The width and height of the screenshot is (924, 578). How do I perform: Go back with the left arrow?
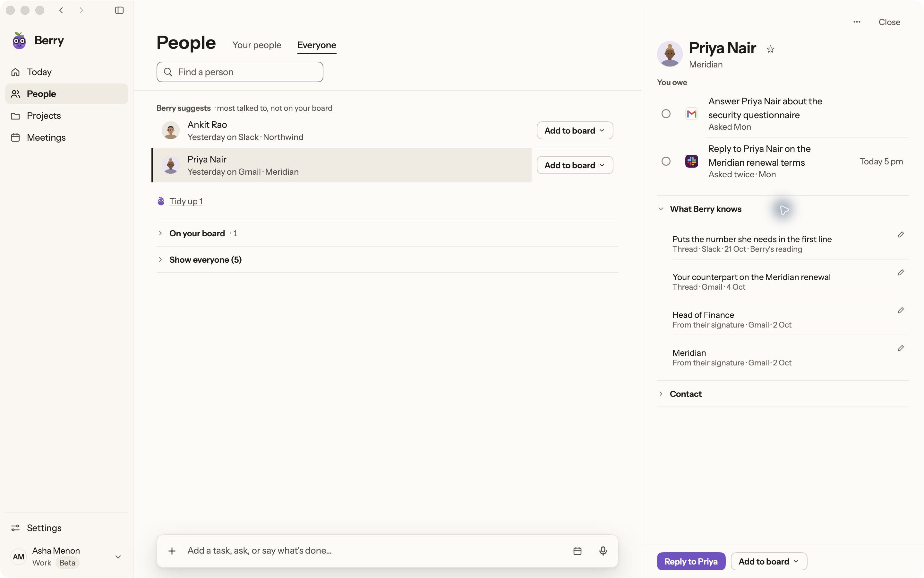(x=61, y=10)
